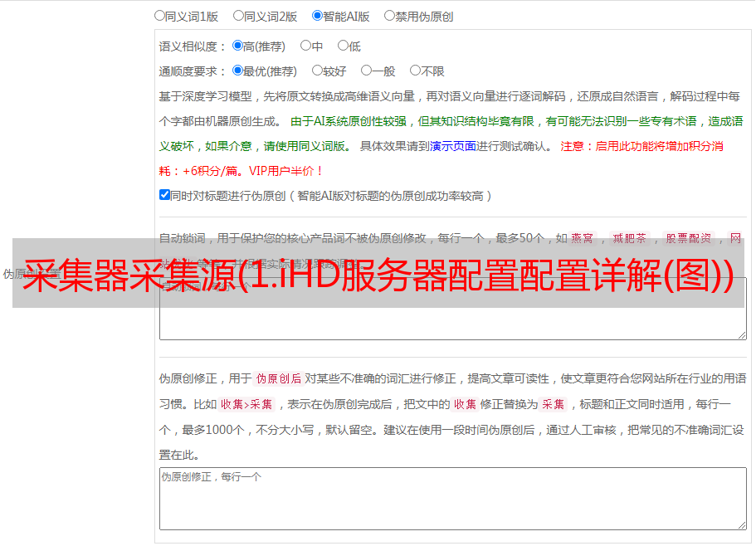Image resolution: width=756 pixels, height=546 pixels.
Task: Click into the 自动锁词 textarea
Action: pos(453,309)
